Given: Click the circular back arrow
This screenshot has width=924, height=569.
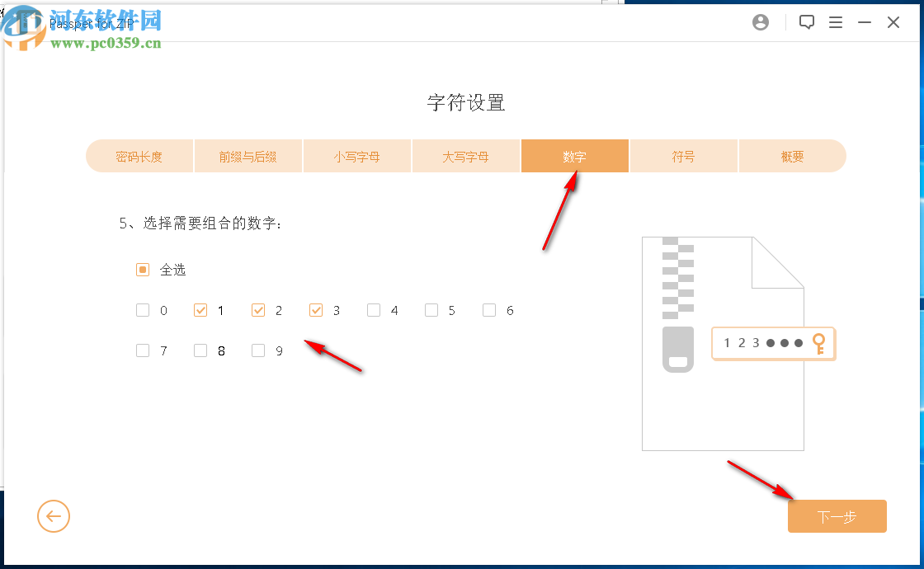Looking at the screenshot, I should (54, 516).
